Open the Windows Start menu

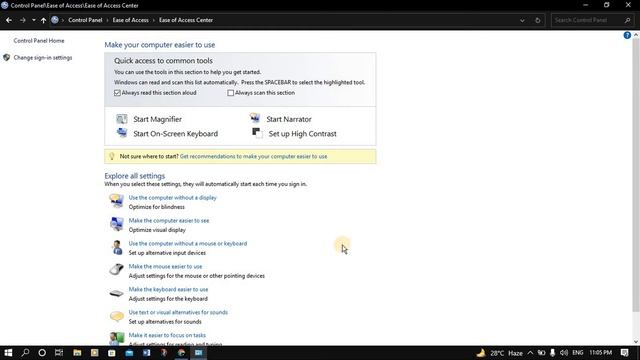click(8, 353)
